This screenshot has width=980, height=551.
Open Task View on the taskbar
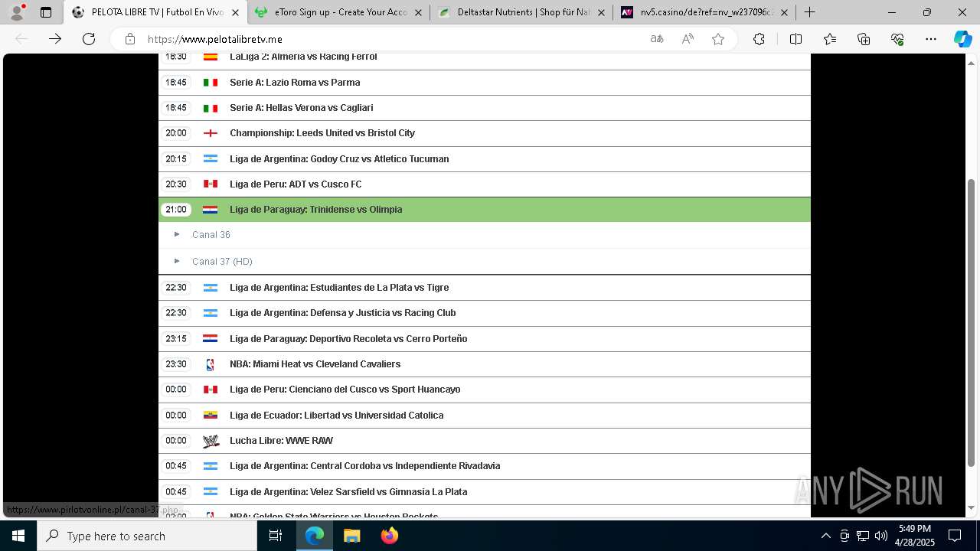pyautogui.click(x=276, y=536)
